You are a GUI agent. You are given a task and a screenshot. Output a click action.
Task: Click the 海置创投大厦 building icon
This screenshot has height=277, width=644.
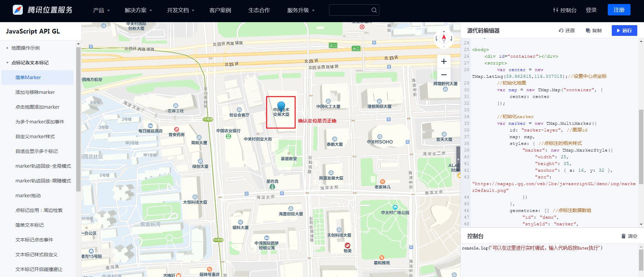[x=291, y=209]
